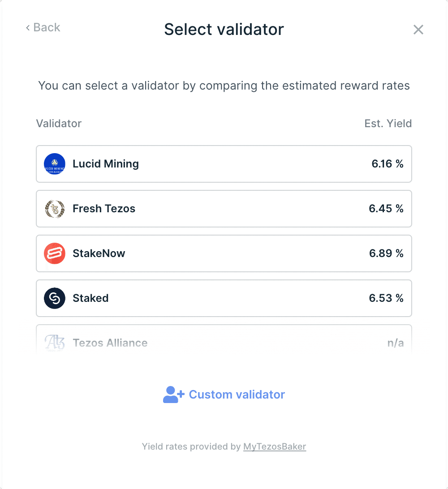The width and height of the screenshot is (448, 489).
Task: Click the StakeNow red logo icon
Action: pos(55,253)
